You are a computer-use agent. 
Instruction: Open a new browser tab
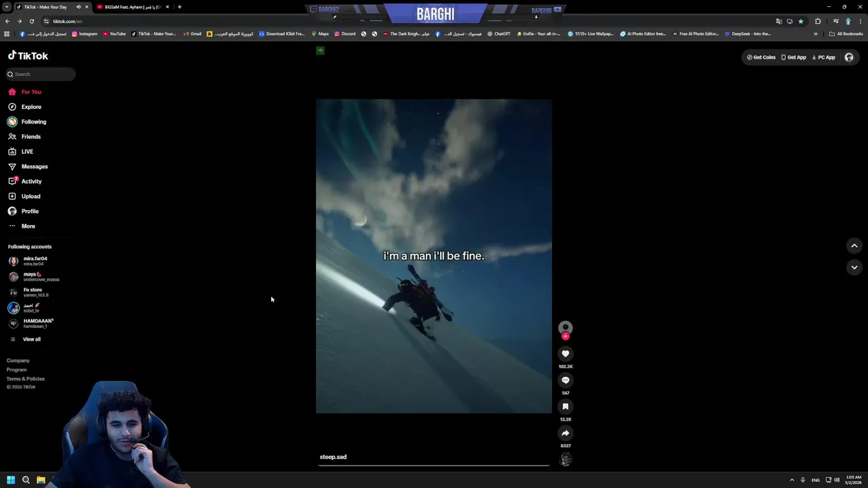179,7
